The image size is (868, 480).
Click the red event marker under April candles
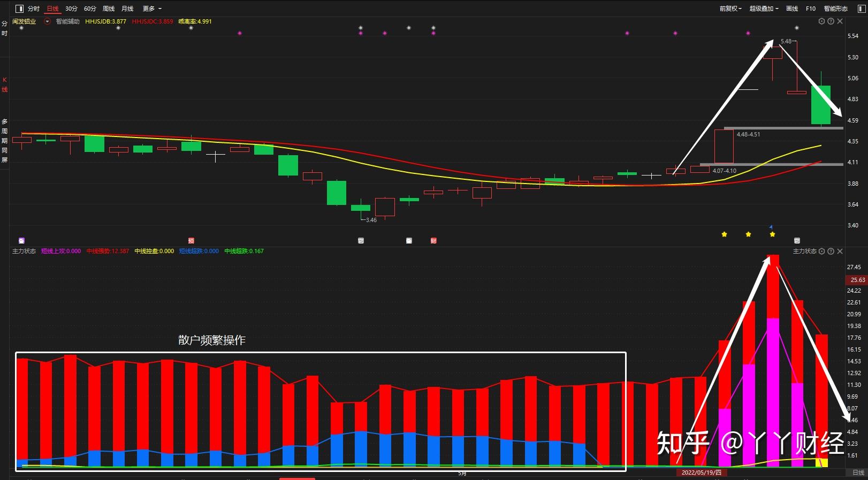pyautogui.click(x=191, y=241)
